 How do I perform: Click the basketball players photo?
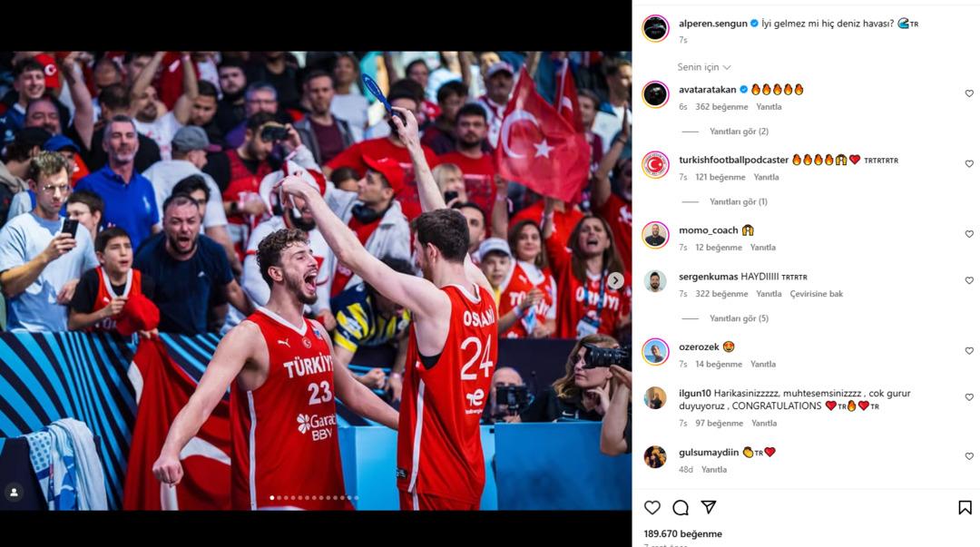click(316, 280)
